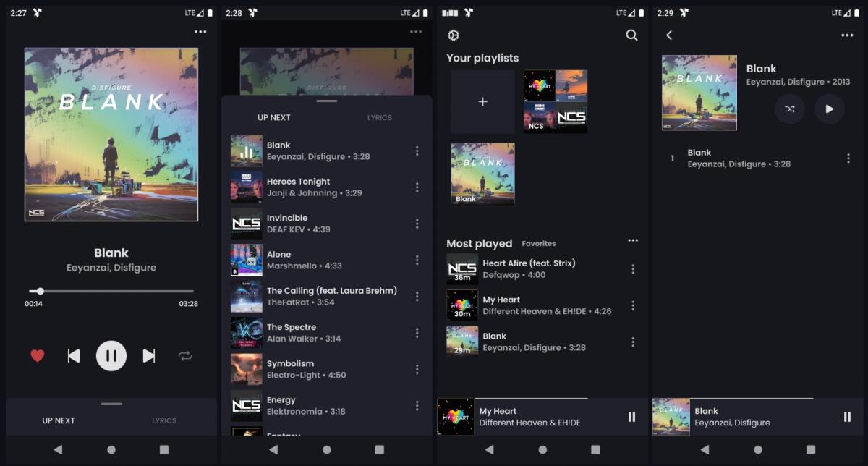Open the options menu for Heroes Tonight
This screenshot has height=466, width=868.
(417, 187)
